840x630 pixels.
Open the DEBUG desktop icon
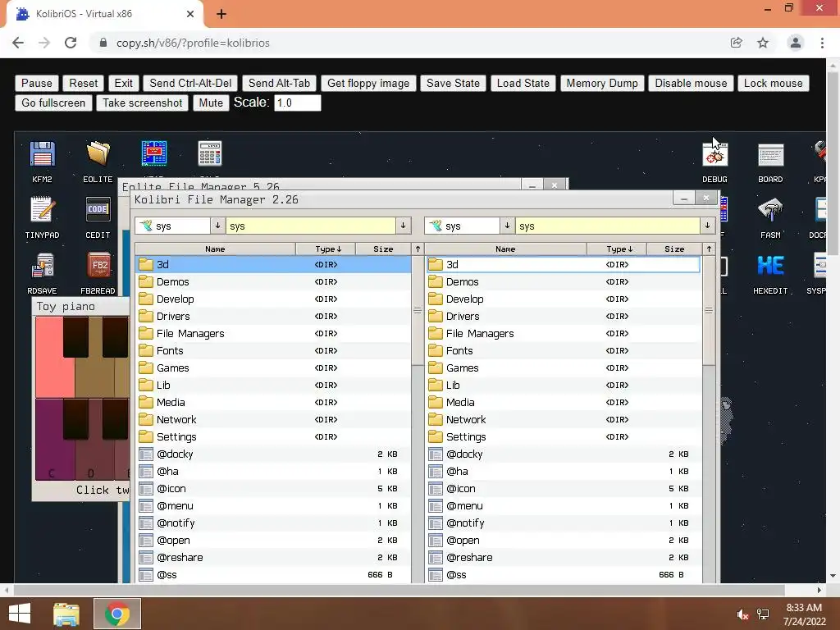714,162
